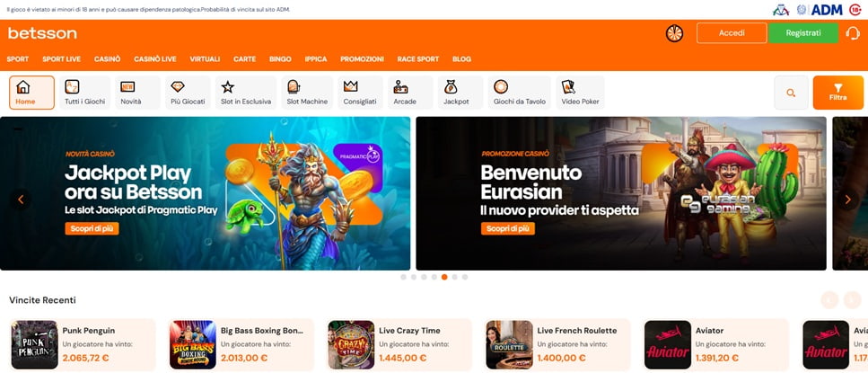Image resolution: width=868 pixels, height=373 pixels.
Task: Open CASINÒ LIVE menu item
Action: point(155,59)
